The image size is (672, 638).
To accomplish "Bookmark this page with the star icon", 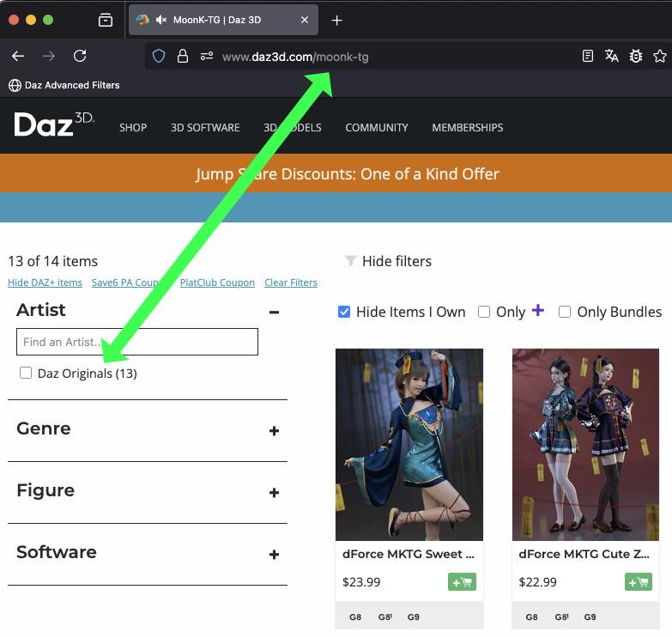I will 660,56.
